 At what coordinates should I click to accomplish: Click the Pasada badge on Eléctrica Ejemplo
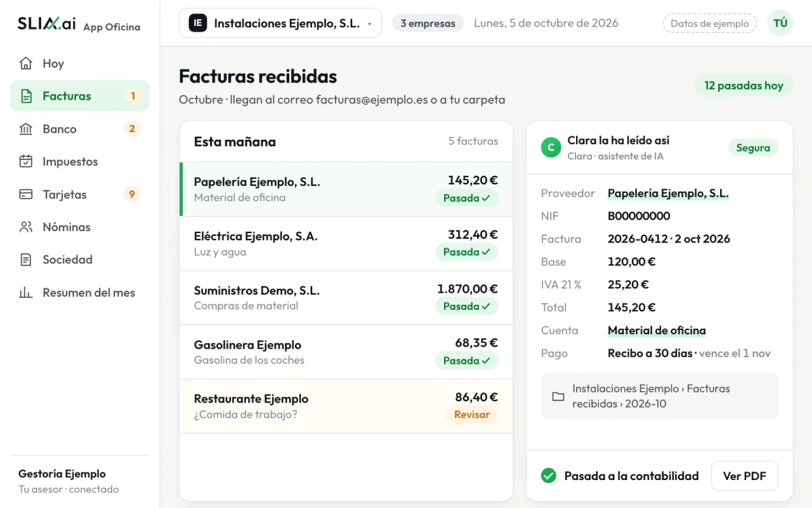click(x=467, y=252)
